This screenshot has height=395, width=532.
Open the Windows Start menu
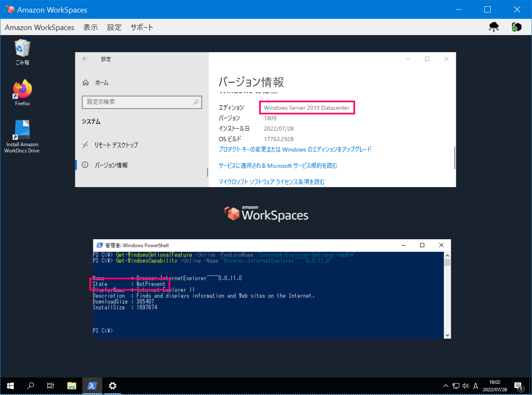(10, 386)
